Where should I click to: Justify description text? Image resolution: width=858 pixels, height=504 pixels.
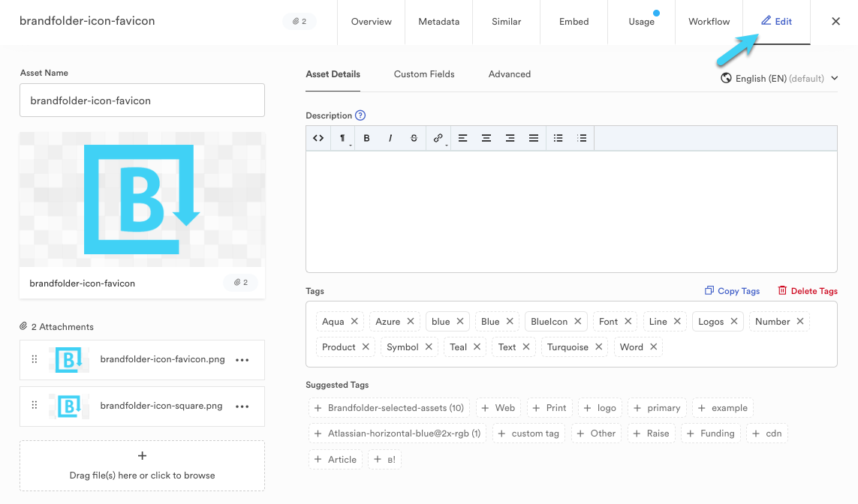534,138
